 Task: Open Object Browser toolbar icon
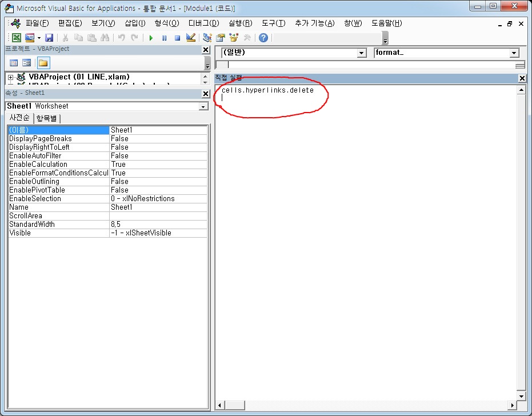click(x=234, y=38)
